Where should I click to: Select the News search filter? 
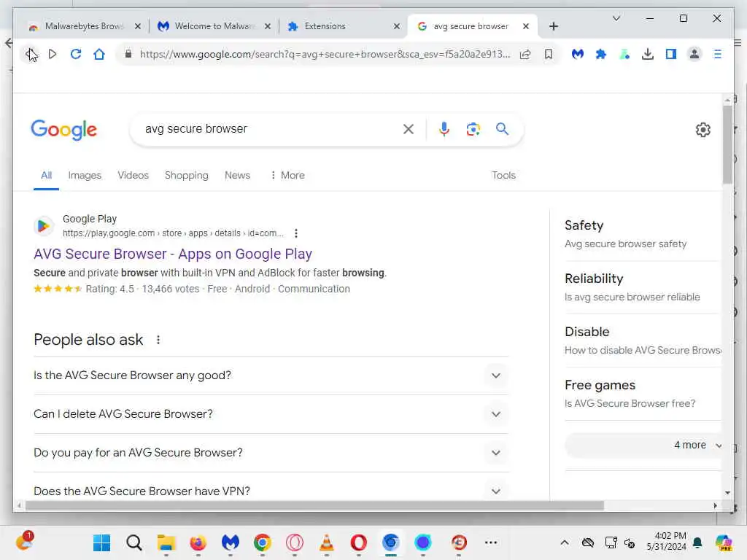tap(237, 175)
